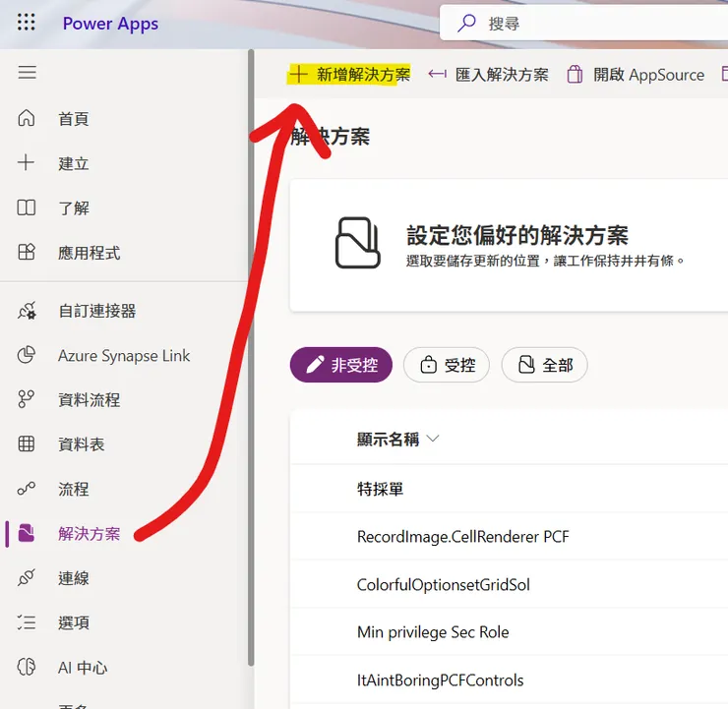Open 自訂連接器 in the navigation
Screen dimensions: 728x709
[97, 311]
